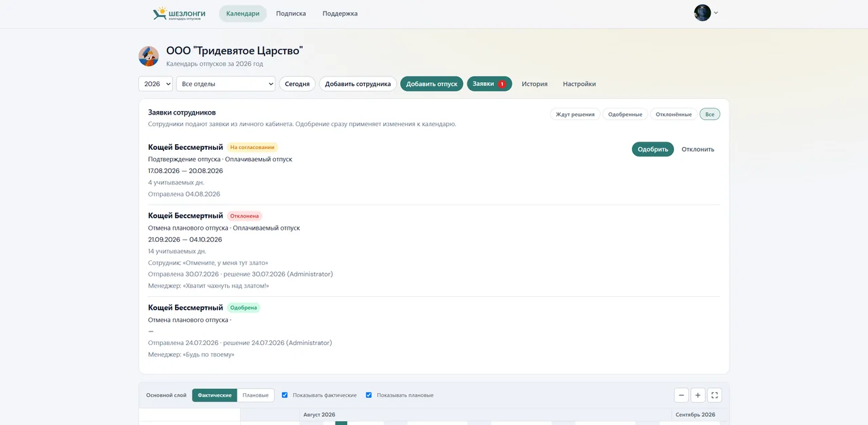868x425 pixels.
Task: Open the Календари tab
Action: [243, 14]
